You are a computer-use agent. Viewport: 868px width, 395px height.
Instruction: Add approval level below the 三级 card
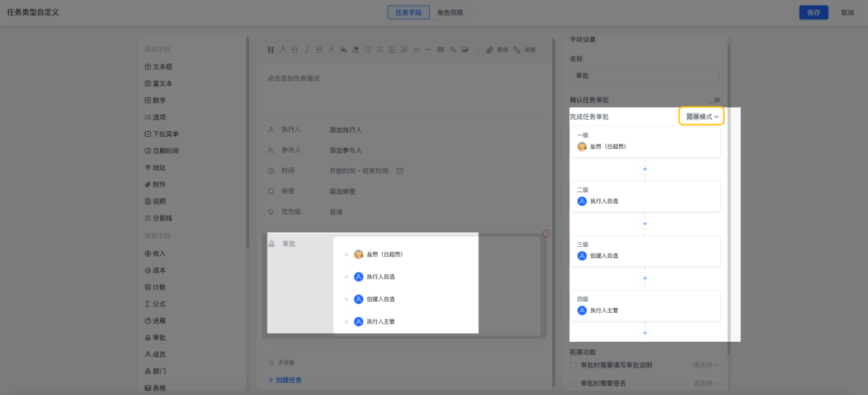tap(645, 278)
